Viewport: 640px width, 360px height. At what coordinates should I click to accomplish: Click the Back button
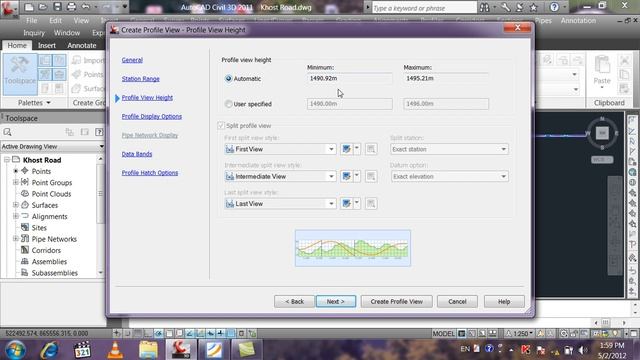294,301
